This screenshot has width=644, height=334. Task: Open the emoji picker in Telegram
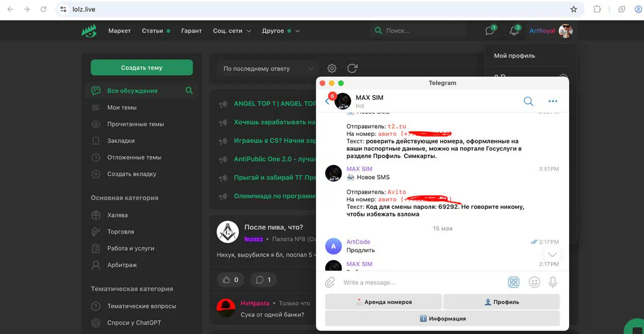click(534, 282)
